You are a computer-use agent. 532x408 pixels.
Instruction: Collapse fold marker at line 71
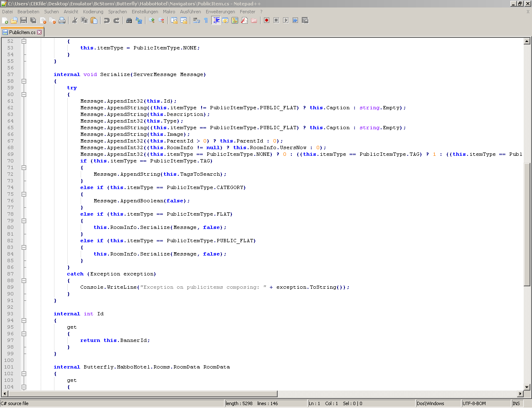(x=24, y=168)
